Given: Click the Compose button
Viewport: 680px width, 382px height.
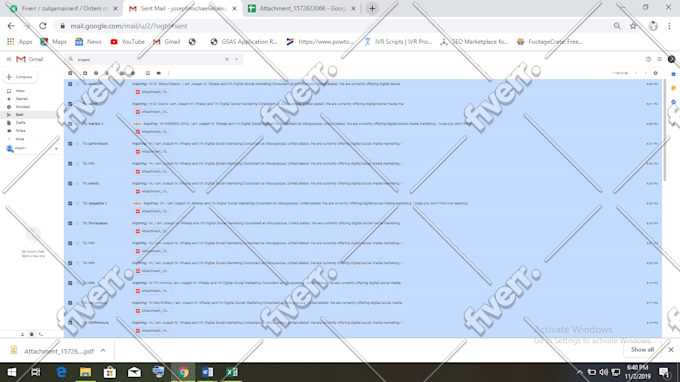Looking at the screenshot, I should pos(20,77).
